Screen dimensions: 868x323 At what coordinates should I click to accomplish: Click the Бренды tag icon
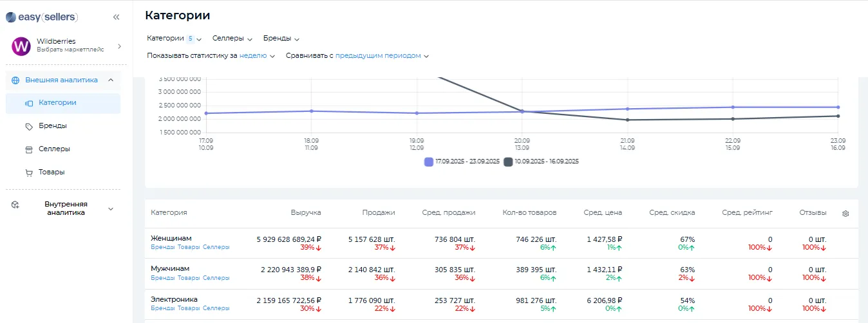[28, 126]
